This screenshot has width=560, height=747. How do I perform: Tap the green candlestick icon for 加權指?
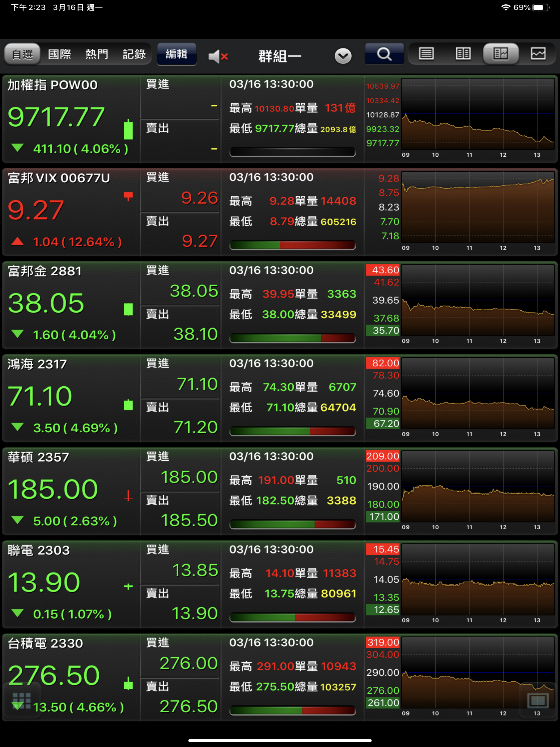[x=128, y=129]
